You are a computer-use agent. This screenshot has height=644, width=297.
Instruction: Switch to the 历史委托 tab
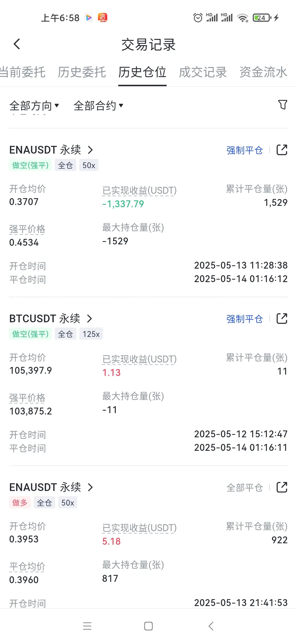point(82,72)
